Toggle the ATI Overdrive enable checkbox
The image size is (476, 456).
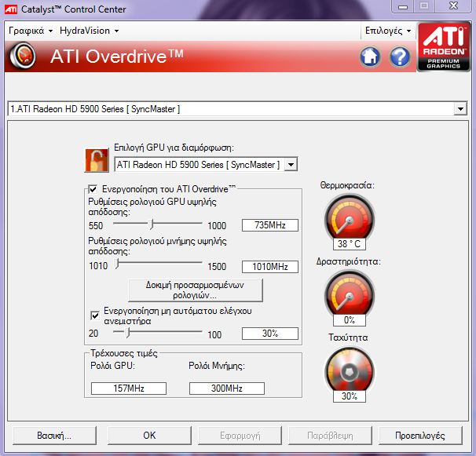coord(93,189)
